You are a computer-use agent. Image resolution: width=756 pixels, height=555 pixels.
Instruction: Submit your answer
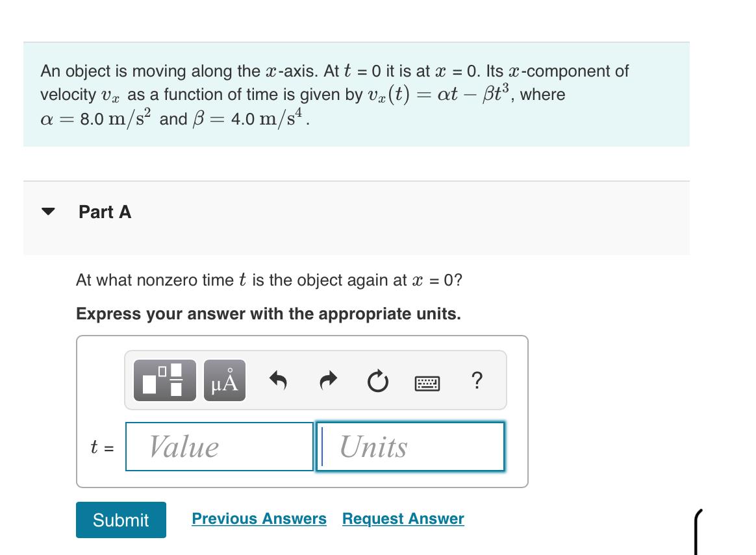[120, 519]
